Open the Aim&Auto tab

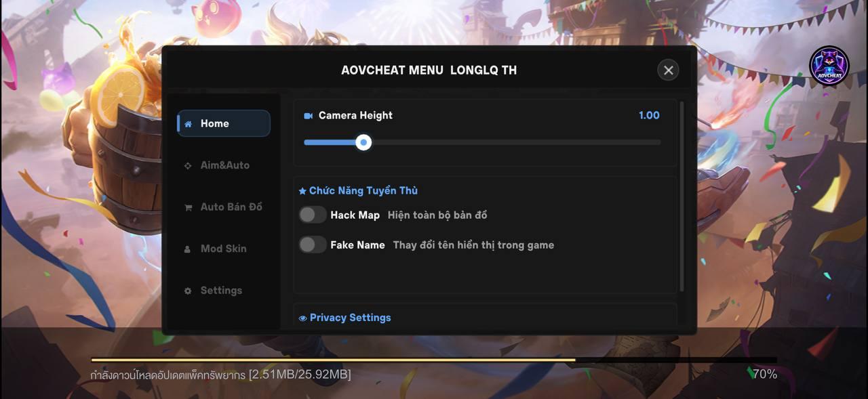pos(224,165)
